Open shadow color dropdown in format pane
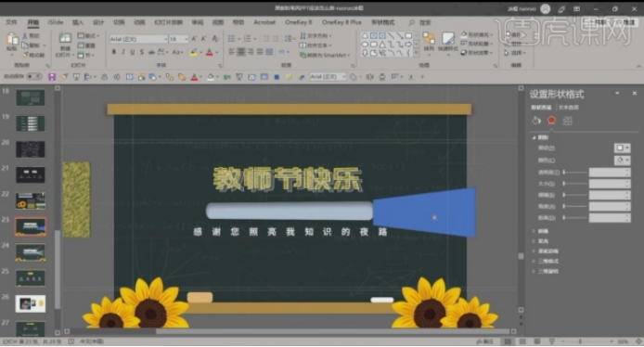644x347 pixels. tap(623, 161)
